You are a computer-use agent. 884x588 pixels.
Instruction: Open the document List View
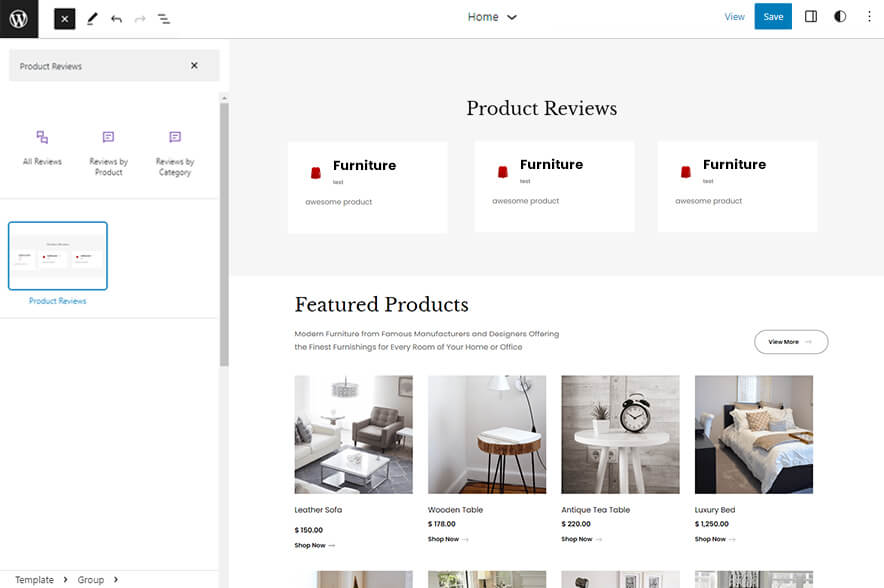[164, 18]
